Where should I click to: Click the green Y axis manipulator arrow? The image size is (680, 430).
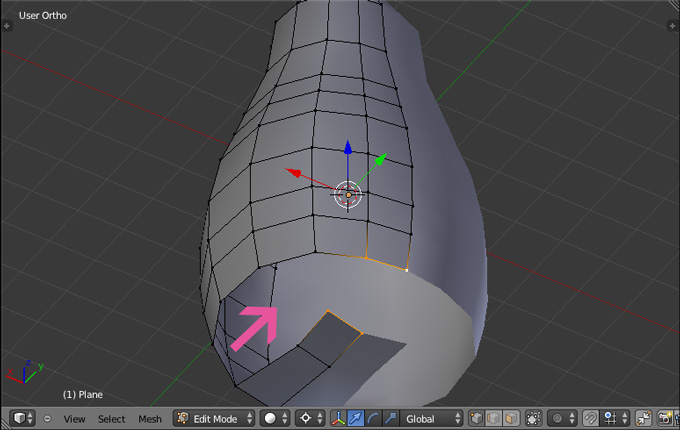(381, 159)
